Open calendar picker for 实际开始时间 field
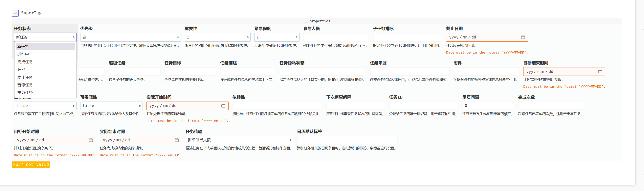Screen dimensions: 644x191 (223, 106)
